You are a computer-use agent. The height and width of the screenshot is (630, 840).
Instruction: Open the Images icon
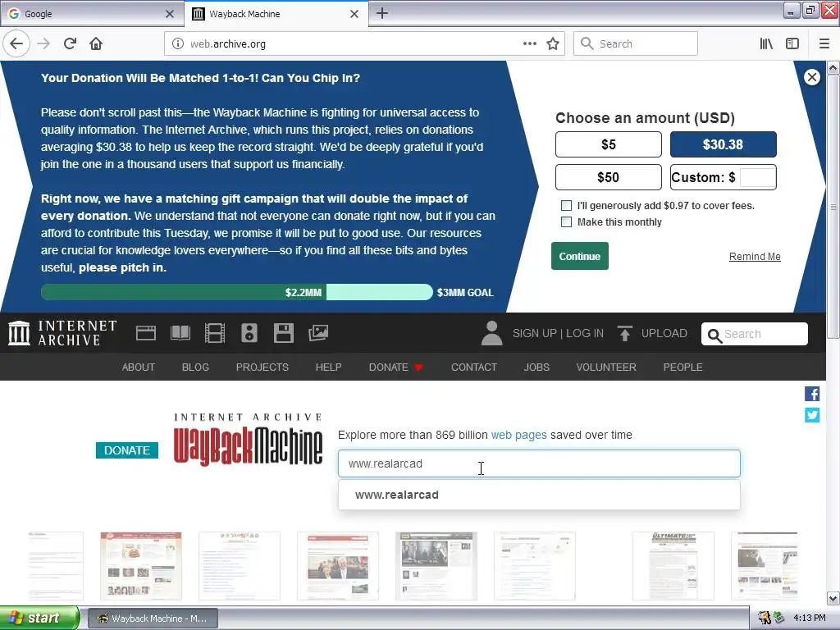(x=318, y=333)
